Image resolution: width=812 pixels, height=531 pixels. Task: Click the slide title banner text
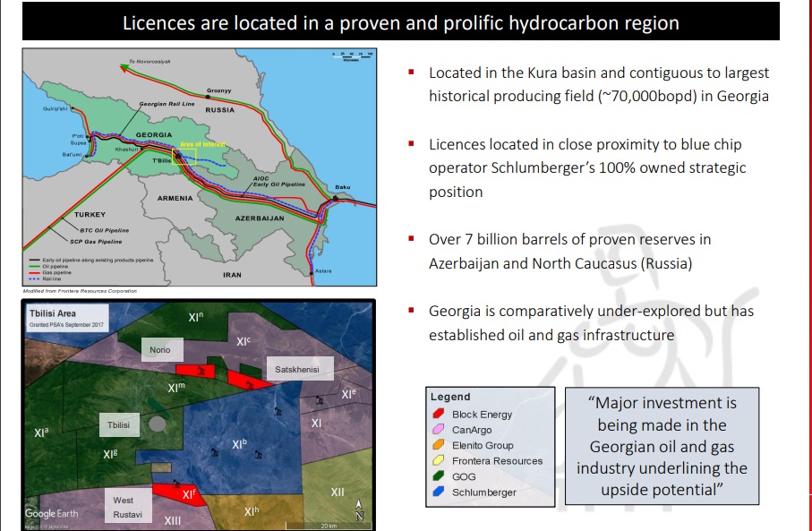click(400, 23)
